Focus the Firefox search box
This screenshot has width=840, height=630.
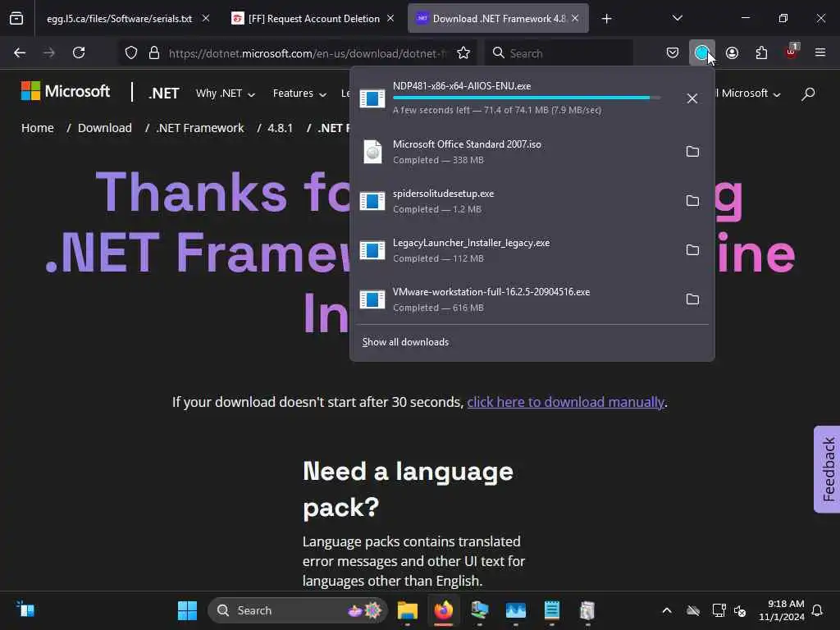click(x=559, y=53)
